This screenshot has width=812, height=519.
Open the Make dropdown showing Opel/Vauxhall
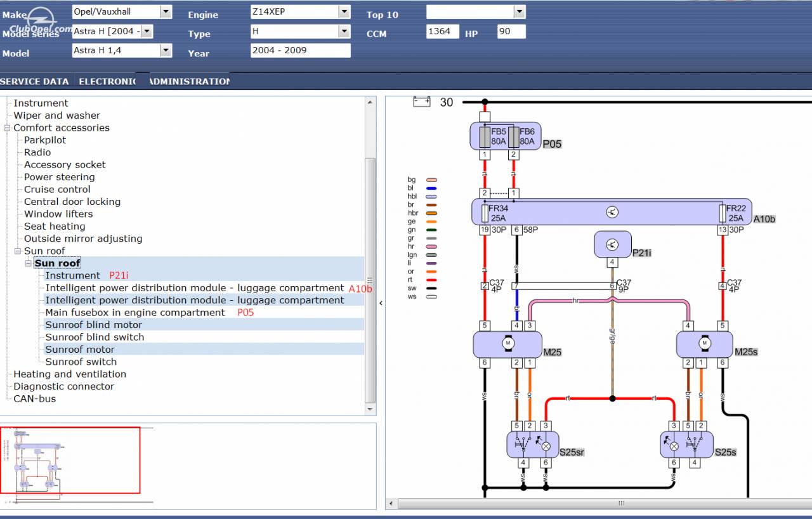point(166,11)
